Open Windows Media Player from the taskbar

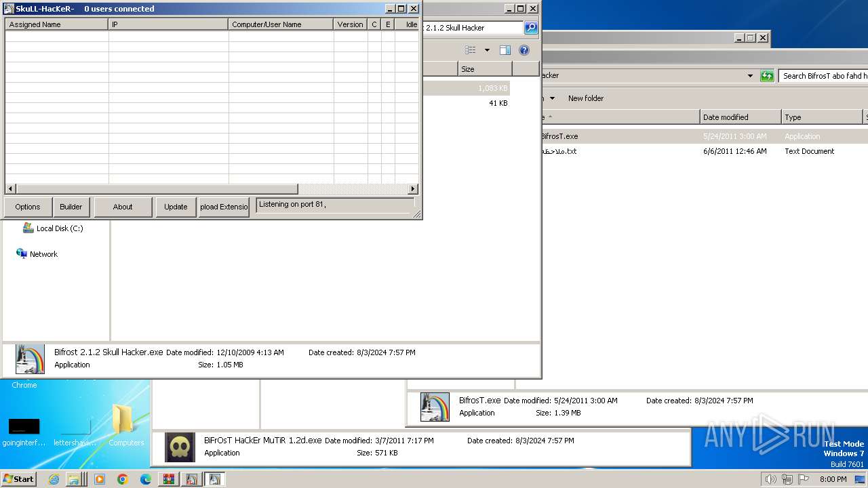pos(100,479)
